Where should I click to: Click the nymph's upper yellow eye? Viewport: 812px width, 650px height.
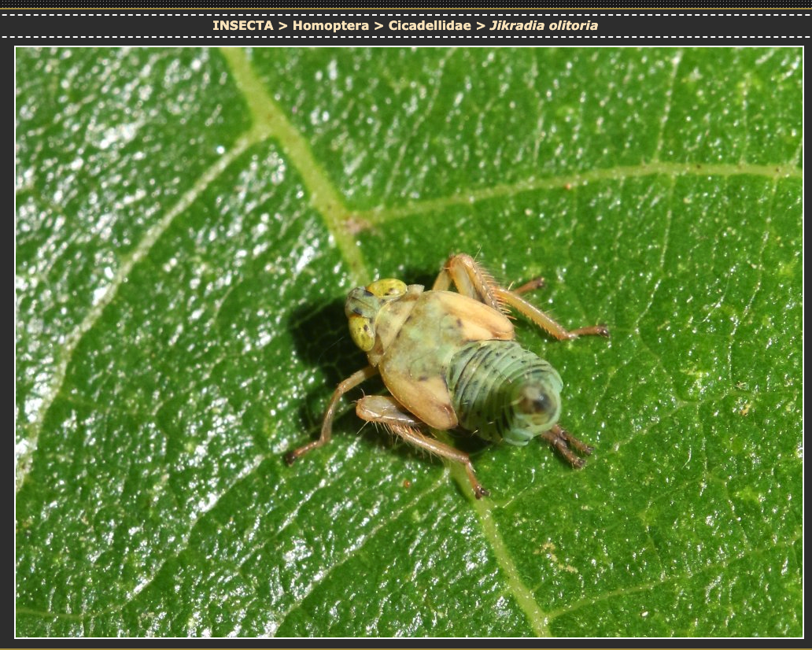[x=387, y=288]
